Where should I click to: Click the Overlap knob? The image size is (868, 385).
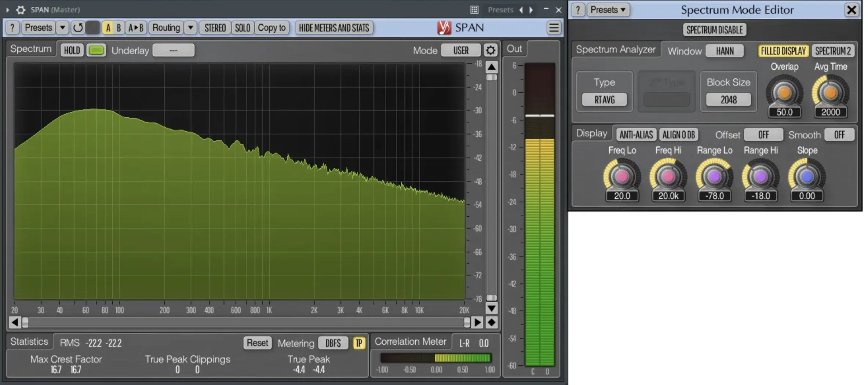784,93
